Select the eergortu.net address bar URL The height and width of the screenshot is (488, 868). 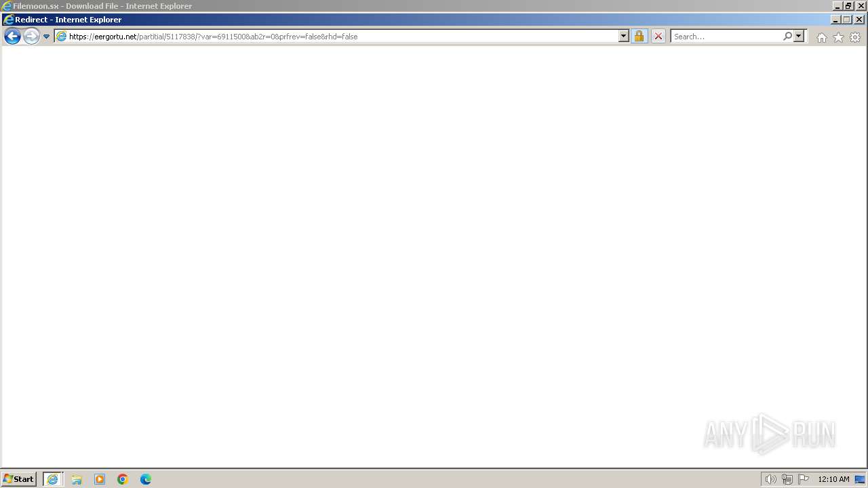[x=213, y=37]
